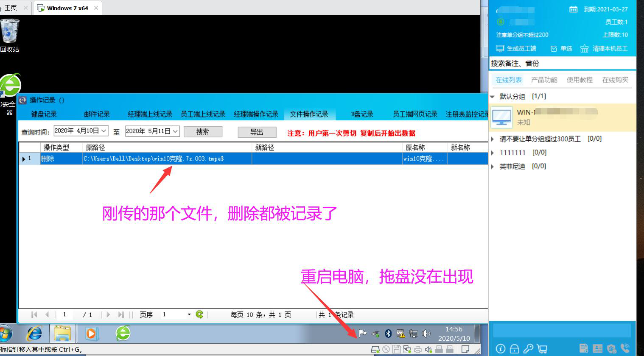
Task: Click the 生成员工端 monitor icon
Action: point(500,49)
